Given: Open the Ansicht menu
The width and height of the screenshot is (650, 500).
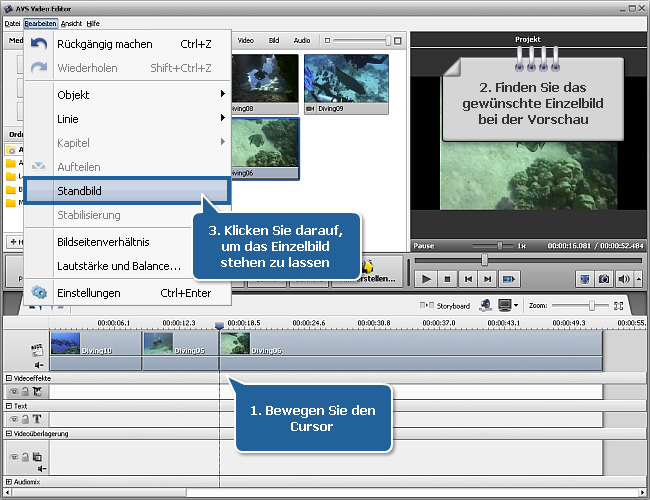Looking at the screenshot, I should (71, 24).
